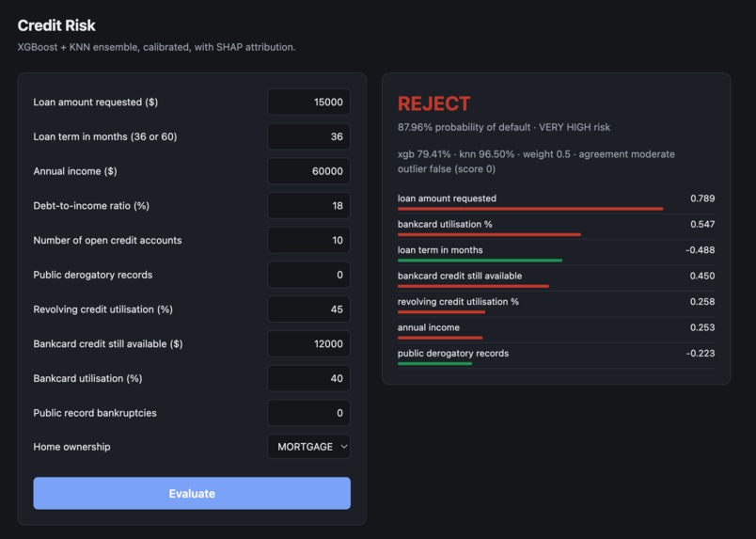Open the Home ownership MORTGAGE dropdown
This screenshot has height=539, width=756.
coord(309,447)
